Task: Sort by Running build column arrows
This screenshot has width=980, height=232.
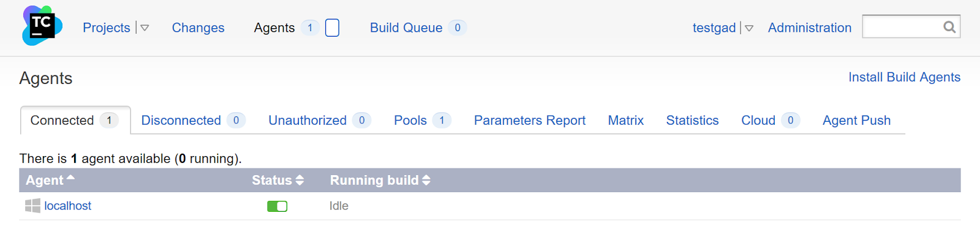Action: (x=426, y=180)
